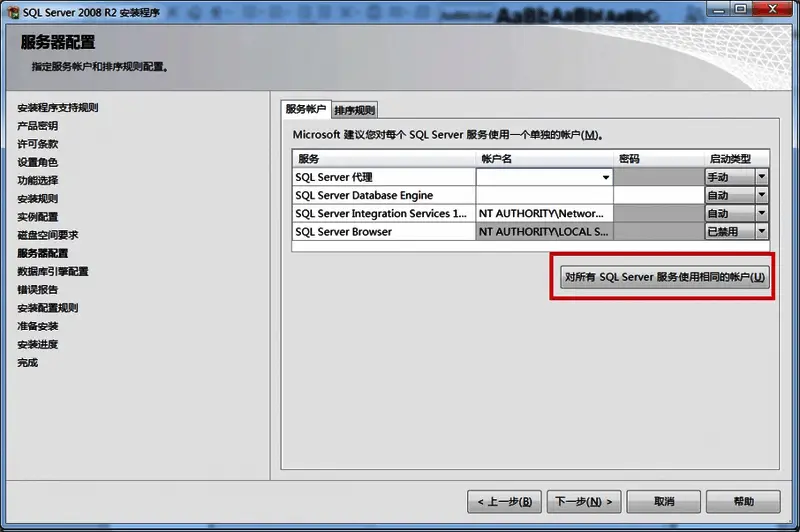Image resolution: width=800 pixels, height=532 pixels.
Task: Click account name field for Database Engine
Action: tap(543, 195)
